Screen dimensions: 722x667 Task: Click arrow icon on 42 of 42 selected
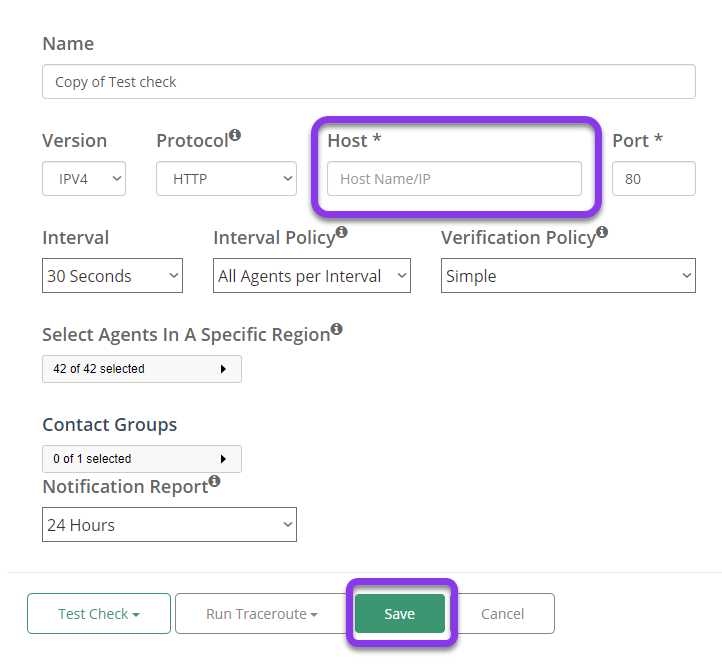click(x=223, y=369)
